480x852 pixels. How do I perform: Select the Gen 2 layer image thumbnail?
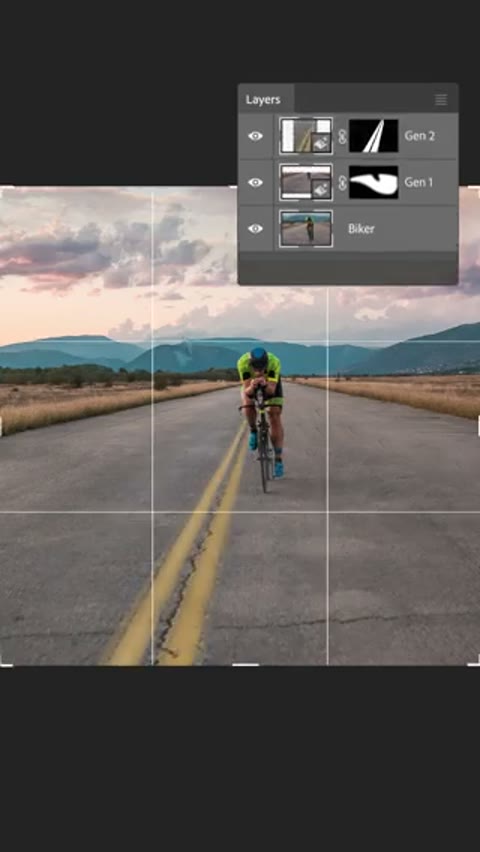point(306,136)
